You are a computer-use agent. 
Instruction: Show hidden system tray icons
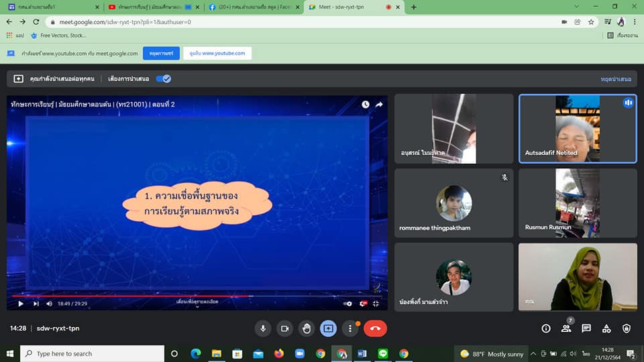pyautogui.click(x=533, y=354)
